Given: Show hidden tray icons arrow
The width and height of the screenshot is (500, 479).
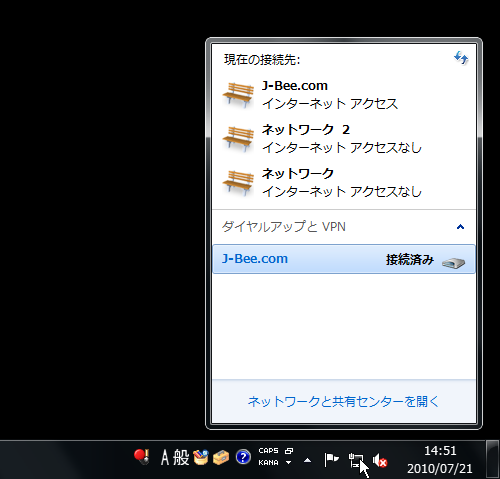Looking at the screenshot, I should 307,461.
